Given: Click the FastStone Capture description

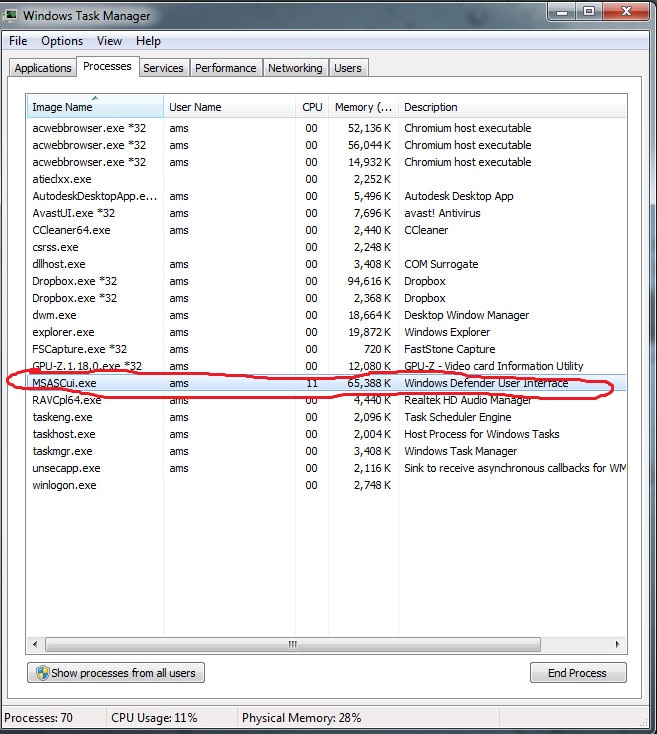Looking at the screenshot, I should (450, 349).
